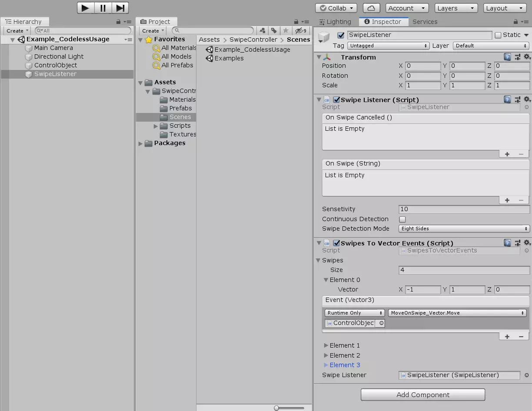Open the Project Create menu
This screenshot has height=411, width=532.
pos(153,31)
